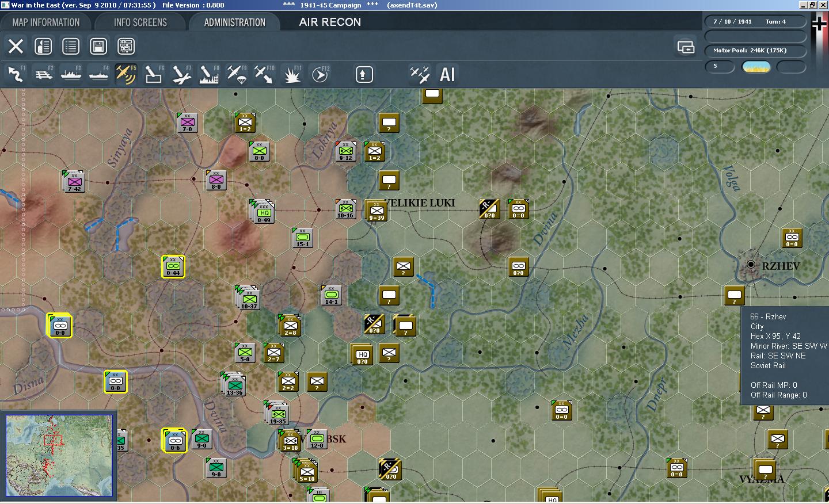The height and width of the screenshot is (504, 829).
Task: Select the pink unit counter labeled 7-0
Action: (x=188, y=123)
